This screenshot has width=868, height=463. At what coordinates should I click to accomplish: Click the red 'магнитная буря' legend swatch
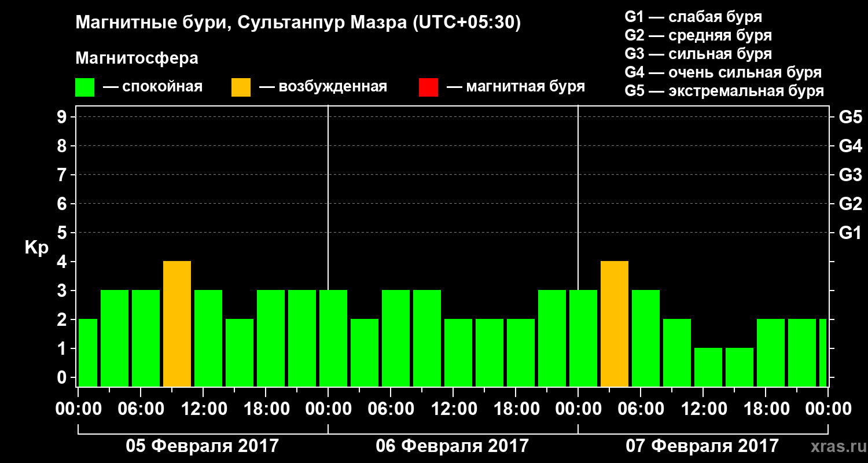click(x=428, y=87)
